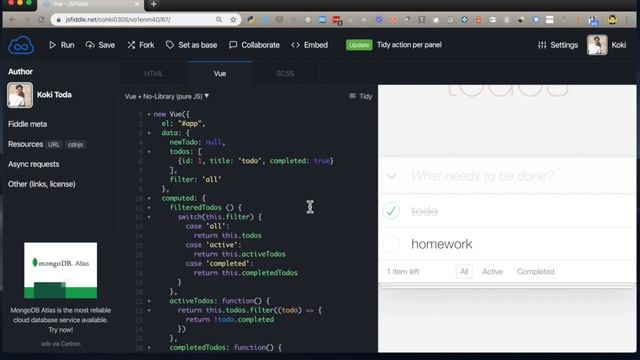The height and width of the screenshot is (360, 640).
Task: Collapse the computed code fold arrow
Action: click(x=149, y=198)
